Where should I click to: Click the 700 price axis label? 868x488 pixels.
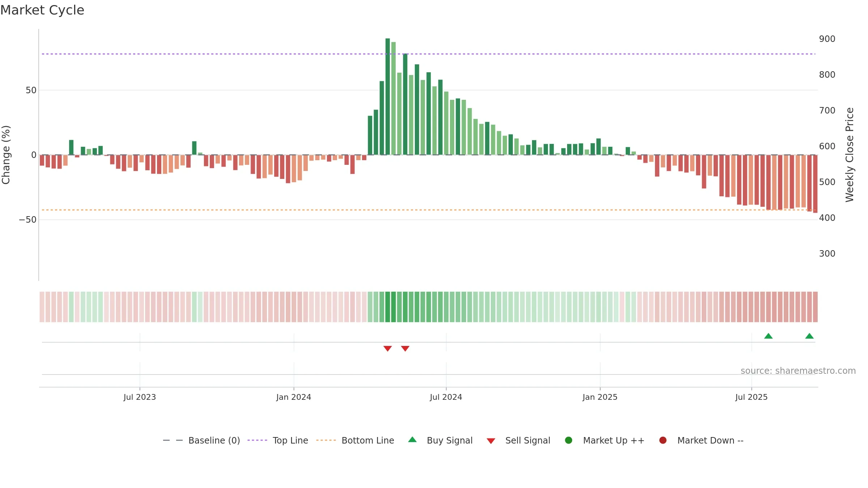pyautogui.click(x=827, y=110)
